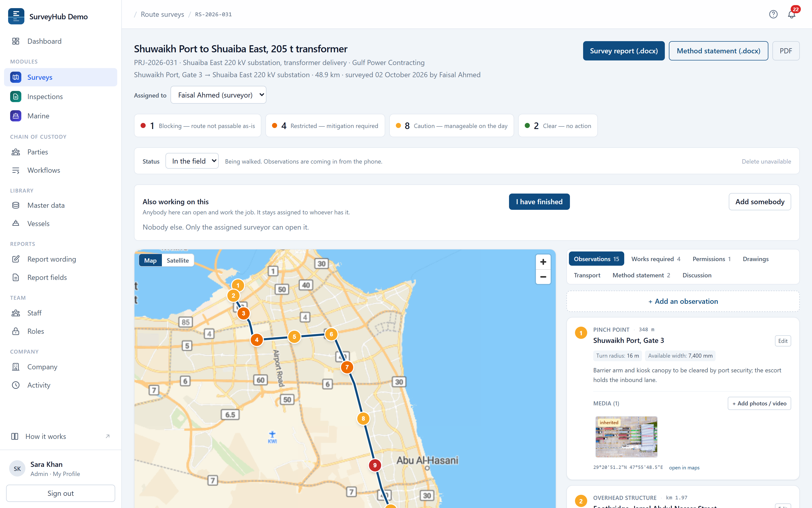
Task: Open Parties under Chain of Custody
Action: point(61,152)
